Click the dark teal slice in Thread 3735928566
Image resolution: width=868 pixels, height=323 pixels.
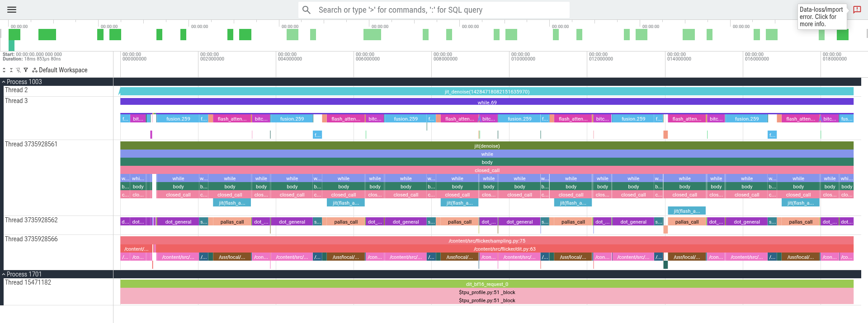[x=665, y=265]
